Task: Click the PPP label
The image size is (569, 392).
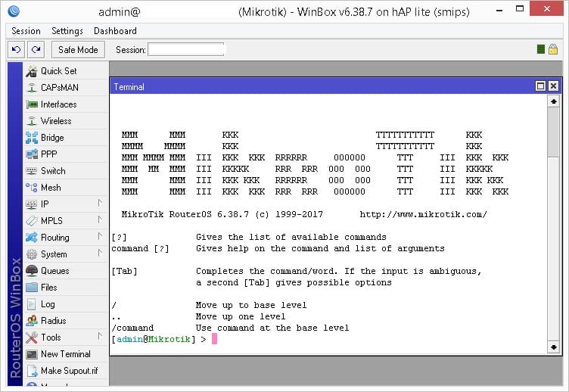Action: (49, 154)
